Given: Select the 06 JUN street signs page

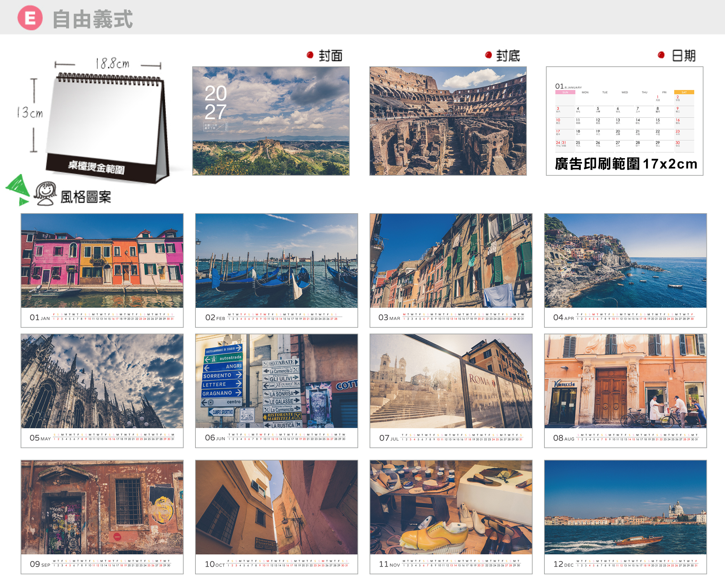Looking at the screenshot, I should 277,391.
